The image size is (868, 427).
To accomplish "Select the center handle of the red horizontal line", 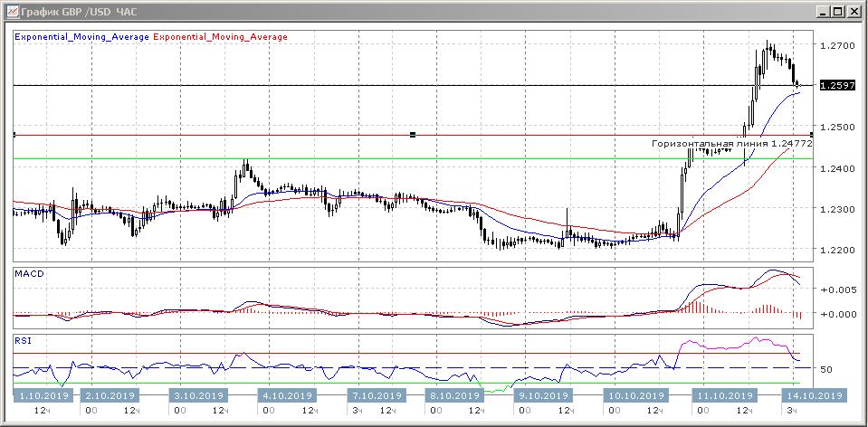I will tap(413, 135).
